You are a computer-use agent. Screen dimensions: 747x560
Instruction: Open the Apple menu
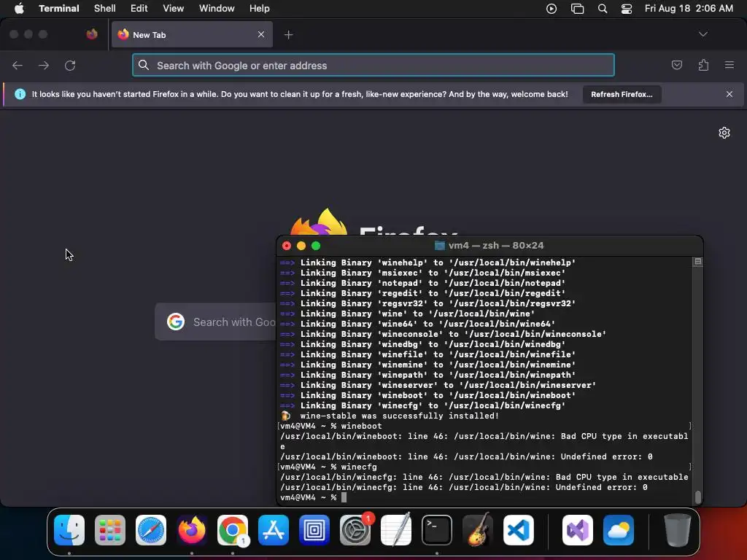coord(19,9)
